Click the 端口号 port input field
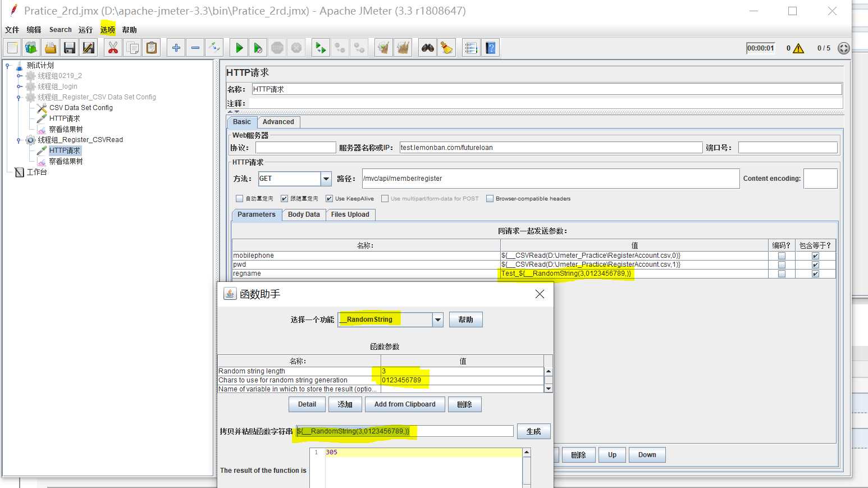The width and height of the screenshot is (868, 488). 788,148
